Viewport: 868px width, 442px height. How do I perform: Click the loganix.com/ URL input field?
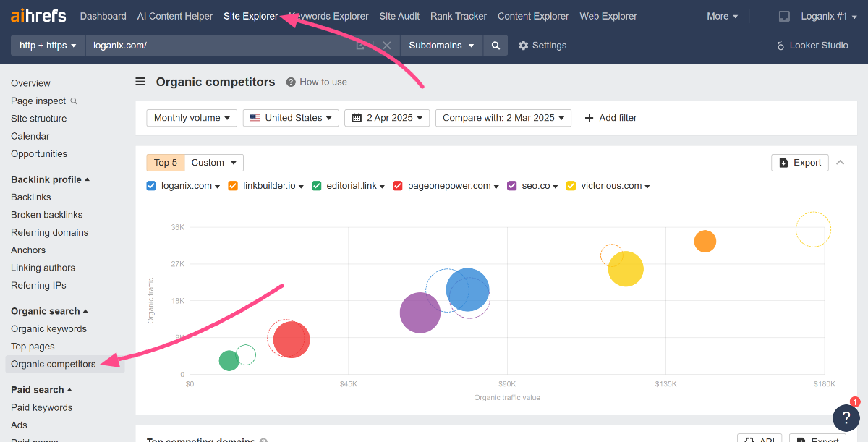click(x=217, y=46)
